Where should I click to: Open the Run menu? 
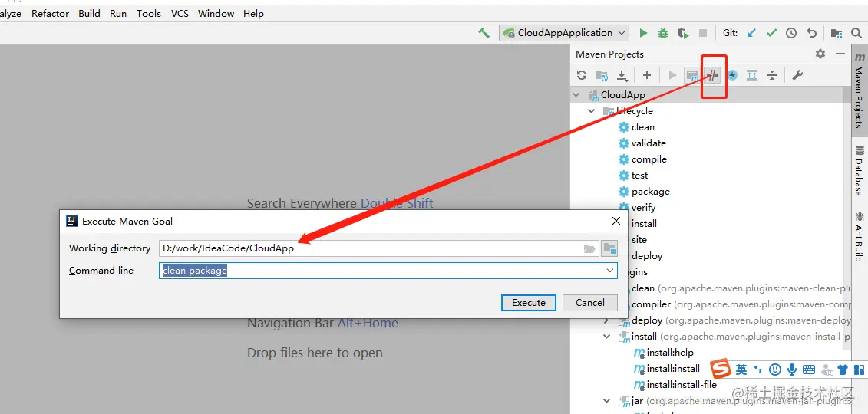click(x=118, y=13)
